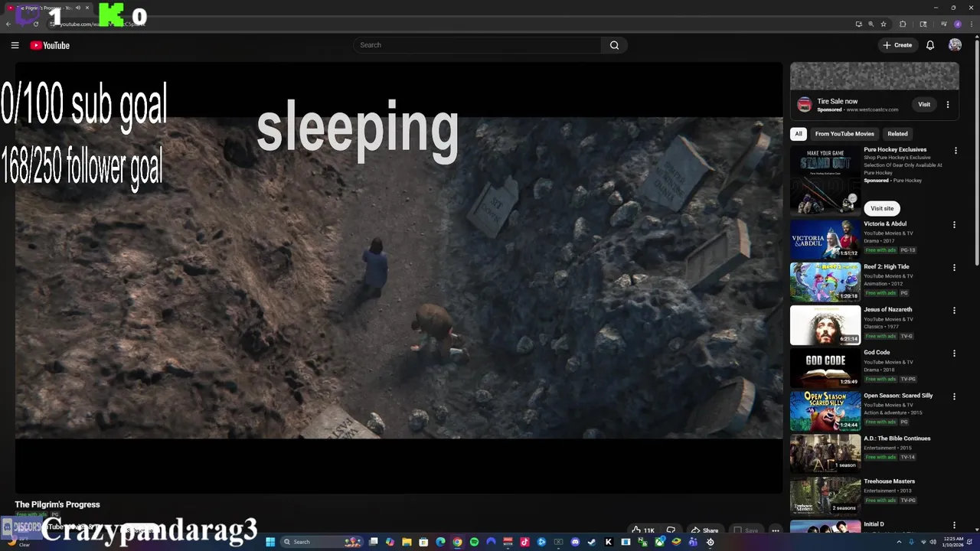This screenshot has width=980, height=551.
Task: Open browser extensions puzzle icon
Action: [903, 24]
